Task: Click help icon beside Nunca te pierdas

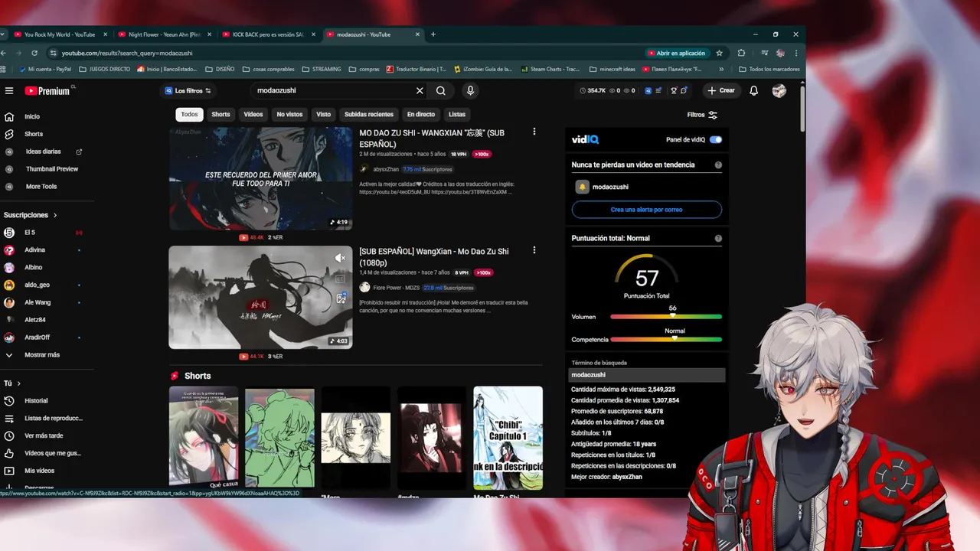Action: (718, 165)
